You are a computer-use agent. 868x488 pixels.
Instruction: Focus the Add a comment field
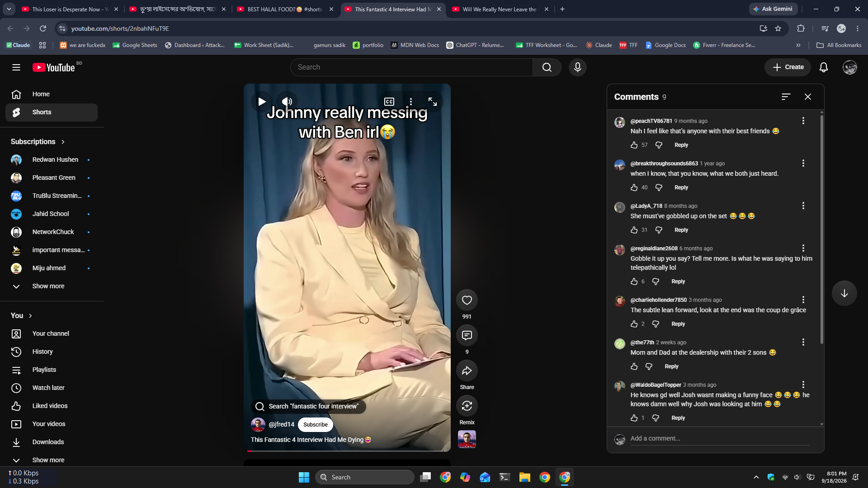point(720,438)
